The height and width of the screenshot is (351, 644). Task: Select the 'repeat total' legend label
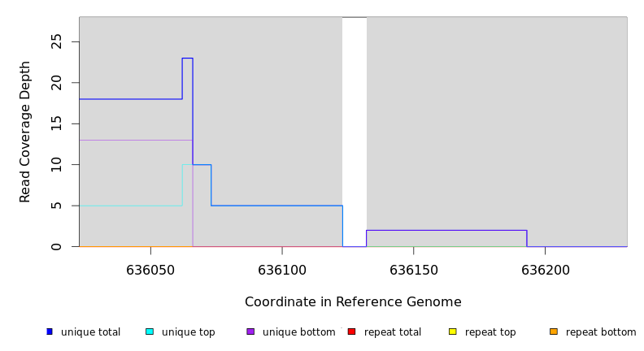click(393, 332)
